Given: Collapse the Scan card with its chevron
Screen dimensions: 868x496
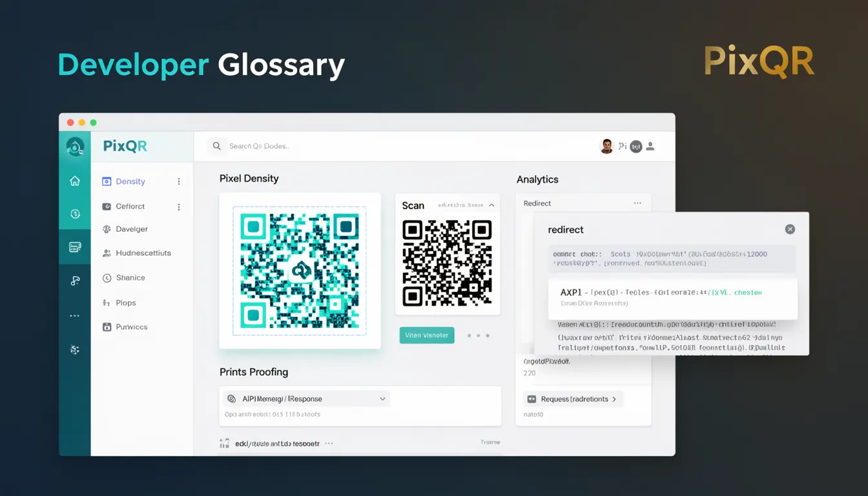Looking at the screenshot, I should coord(491,205).
